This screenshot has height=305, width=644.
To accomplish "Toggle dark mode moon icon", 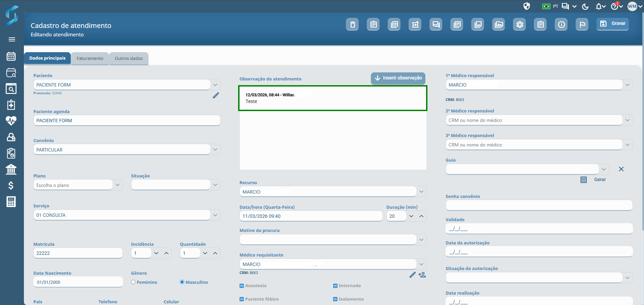I will point(585,6).
